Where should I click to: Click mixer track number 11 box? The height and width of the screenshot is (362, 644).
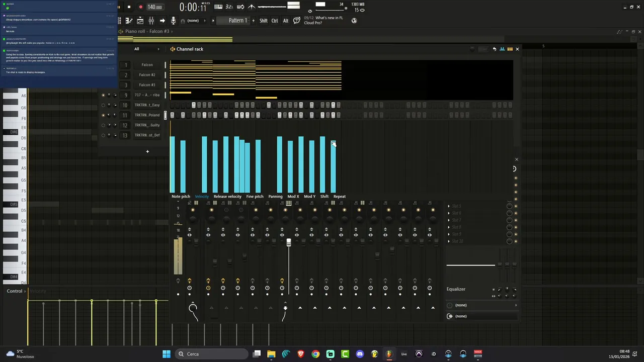pyautogui.click(x=125, y=115)
